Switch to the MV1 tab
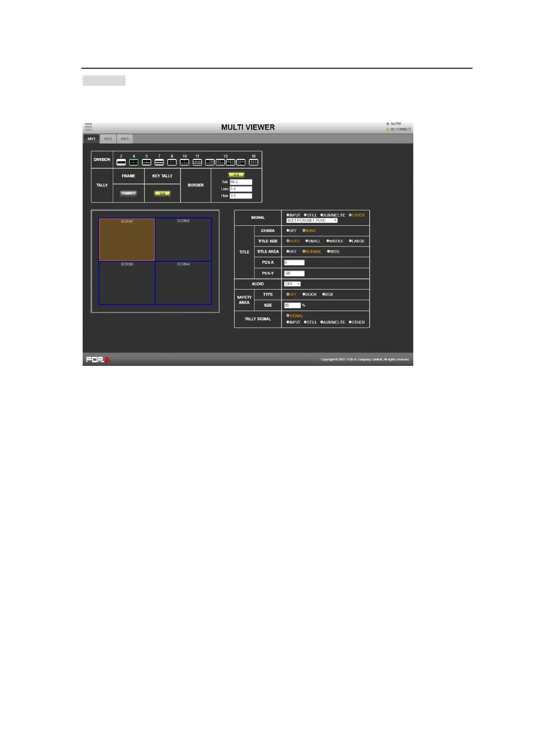535x756 pixels. tap(91, 139)
